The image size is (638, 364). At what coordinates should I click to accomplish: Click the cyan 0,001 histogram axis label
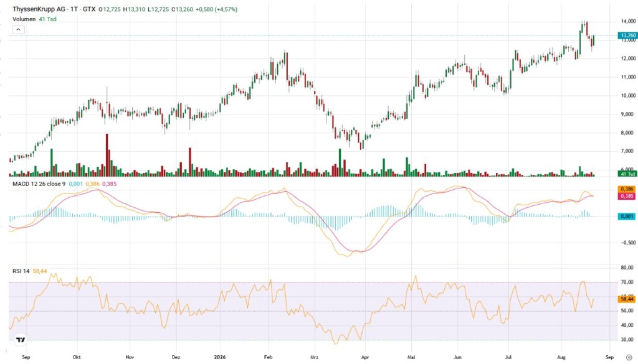(627, 217)
